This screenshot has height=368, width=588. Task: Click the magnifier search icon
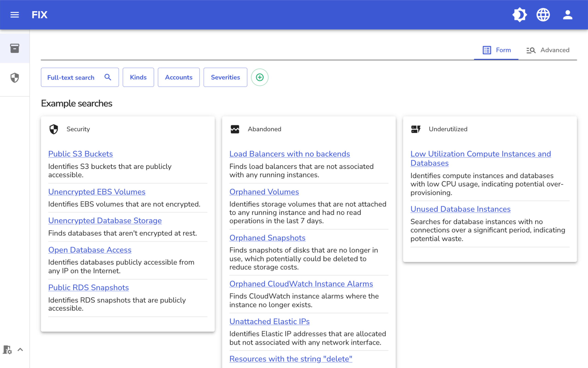tap(108, 77)
